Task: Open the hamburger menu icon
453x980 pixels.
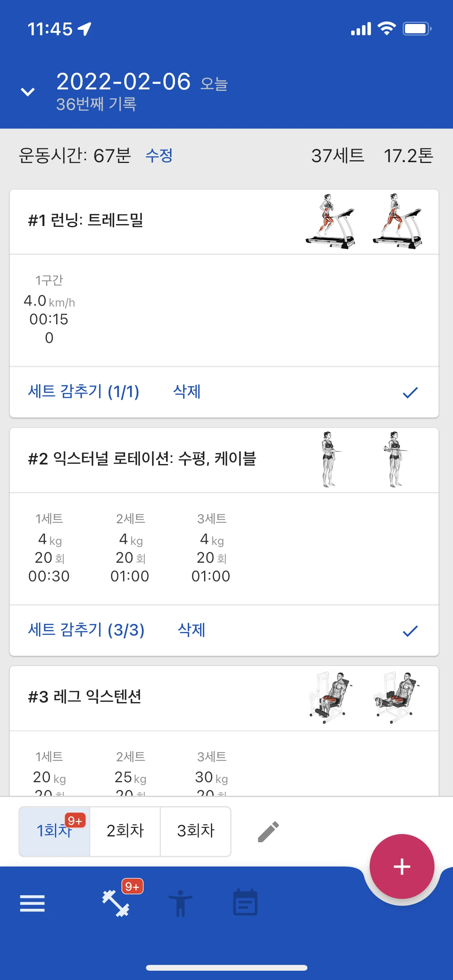Action: (32, 903)
